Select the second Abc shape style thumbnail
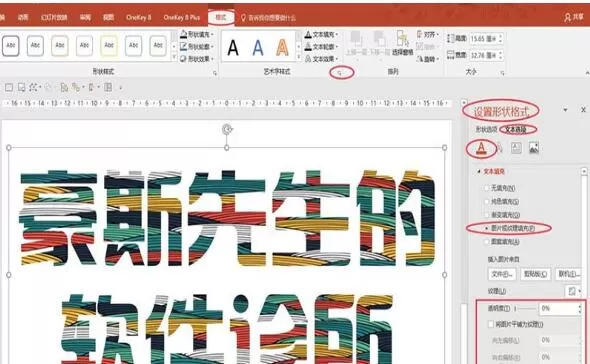The width and height of the screenshot is (590, 364). click(x=35, y=46)
